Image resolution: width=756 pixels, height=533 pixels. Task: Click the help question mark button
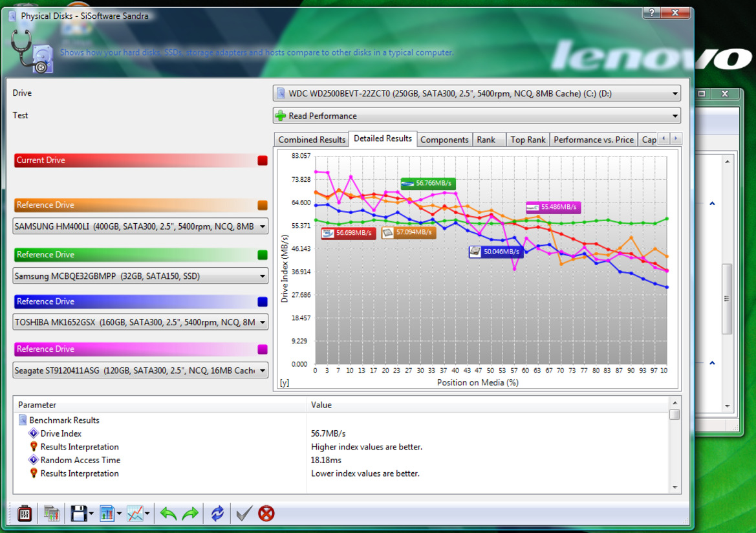click(652, 12)
